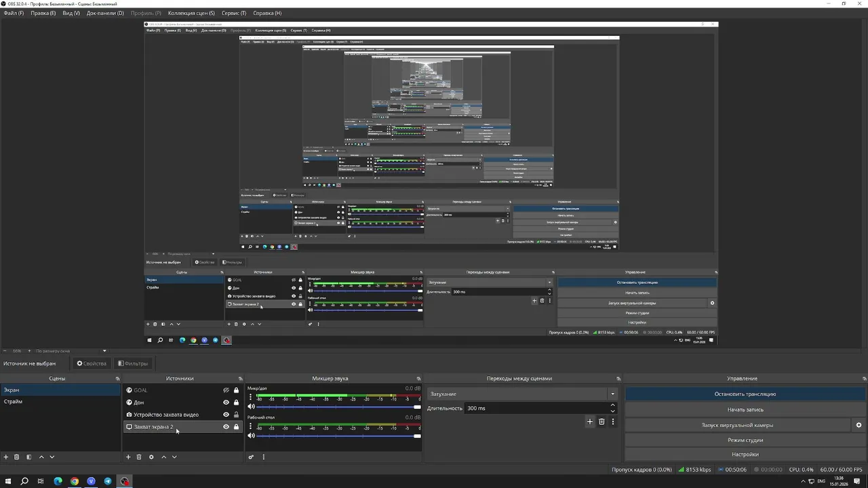Zoom in preview with plus icon
868x488 pixels.
pyautogui.click(x=29, y=351)
